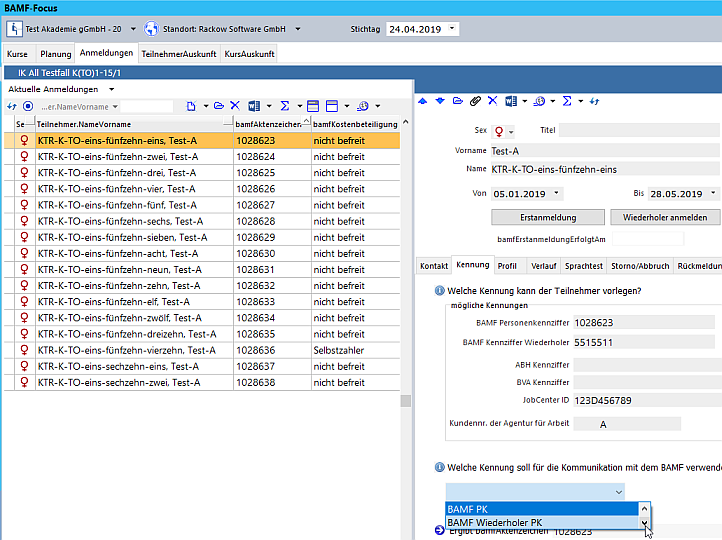Viewport: 722px width, 540px height.
Task: Click the sigma icon in detail toolbar
Action: pyautogui.click(x=567, y=101)
